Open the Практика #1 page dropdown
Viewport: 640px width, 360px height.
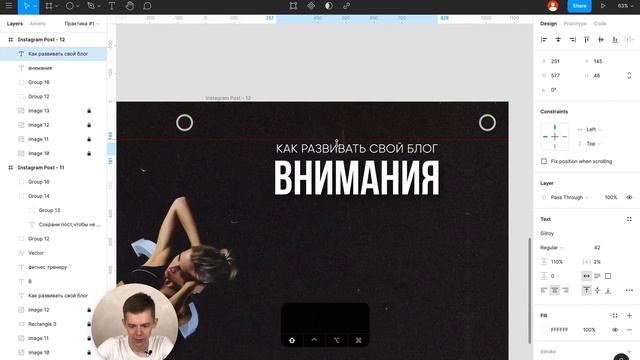pyautogui.click(x=82, y=24)
